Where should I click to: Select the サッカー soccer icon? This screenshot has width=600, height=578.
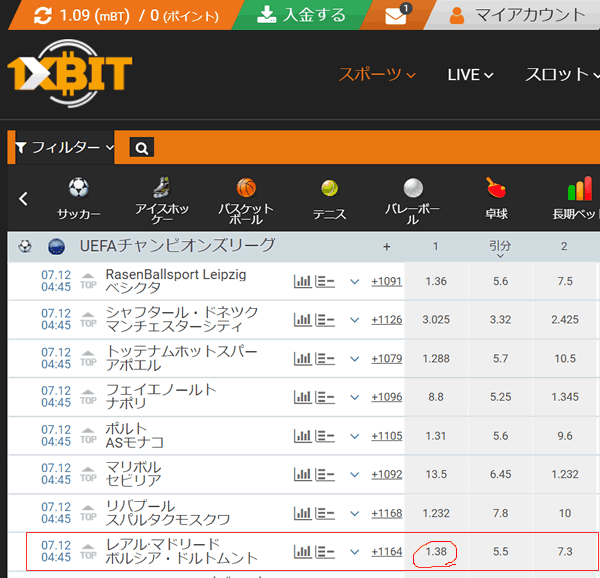79,199
